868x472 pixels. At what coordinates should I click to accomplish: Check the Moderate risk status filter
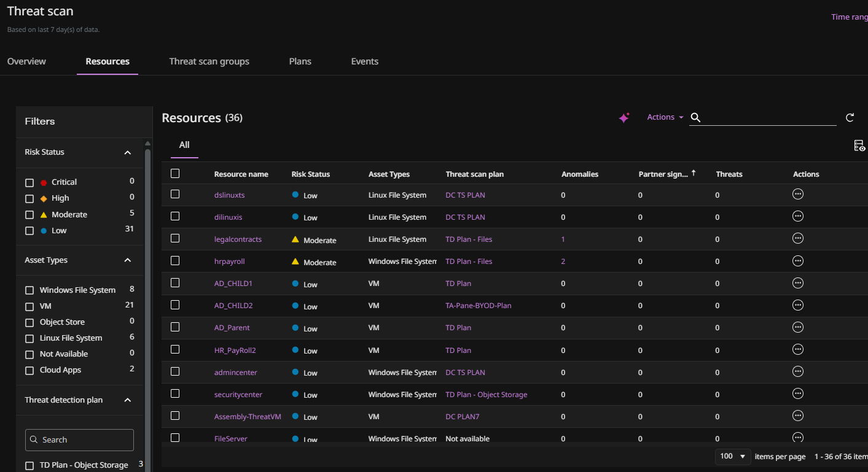(x=29, y=215)
